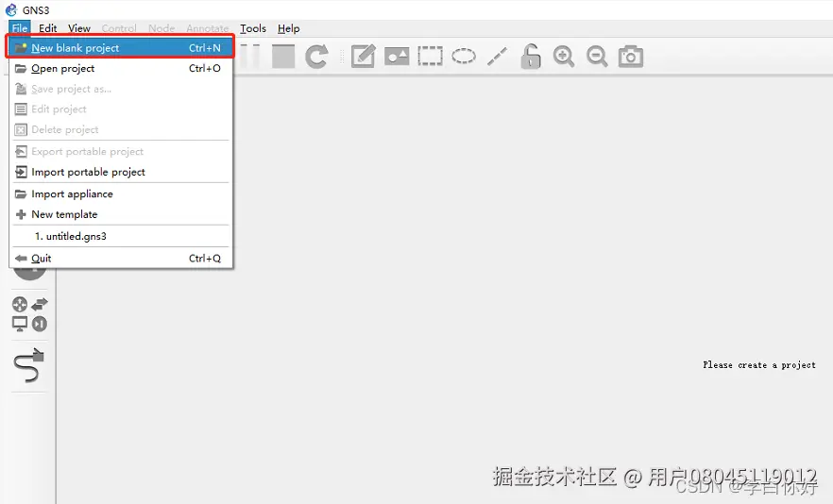Select the draw line tool
Viewport: 833px width, 504px height.
point(497,57)
